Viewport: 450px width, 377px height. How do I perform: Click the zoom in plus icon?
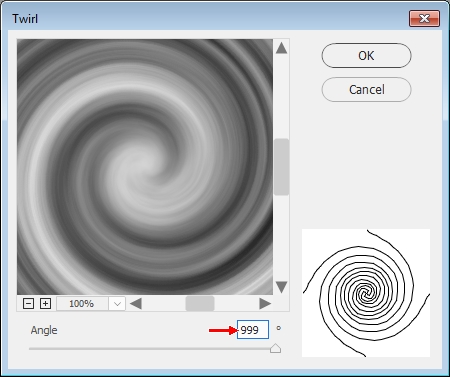pos(45,304)
